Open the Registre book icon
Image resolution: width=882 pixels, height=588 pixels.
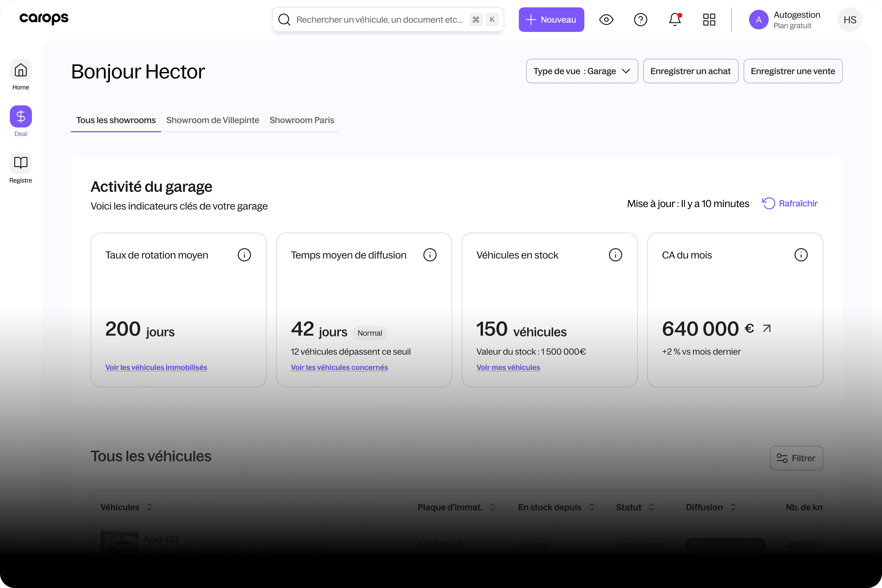point(21,163)
